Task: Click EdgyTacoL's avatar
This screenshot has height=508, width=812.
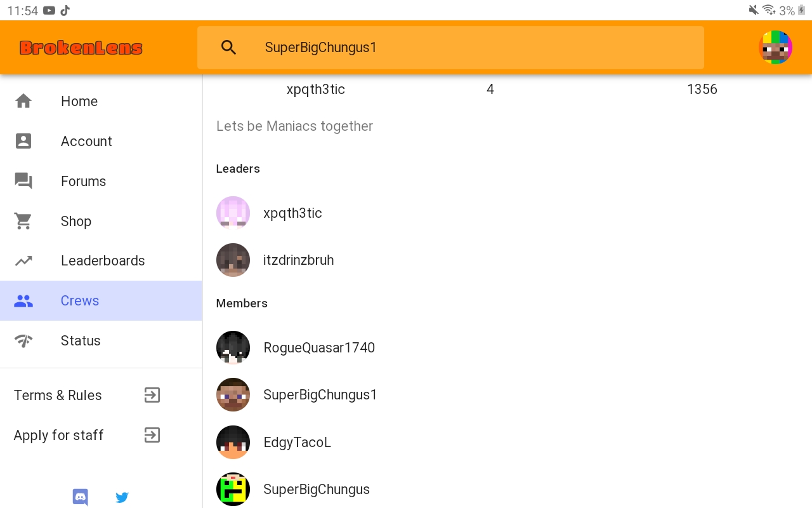Action: pos(233,442)
